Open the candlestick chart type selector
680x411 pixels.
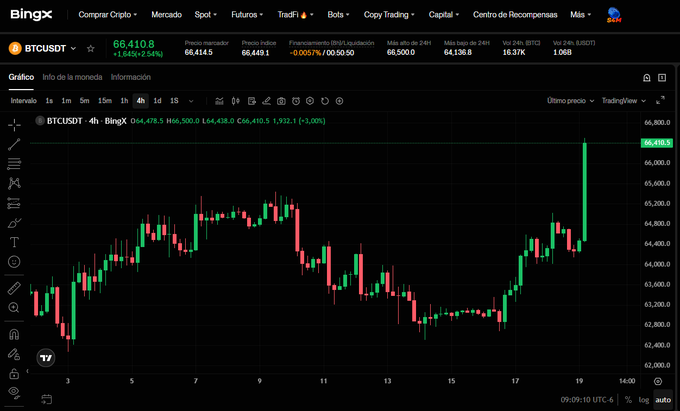(235, 101)
